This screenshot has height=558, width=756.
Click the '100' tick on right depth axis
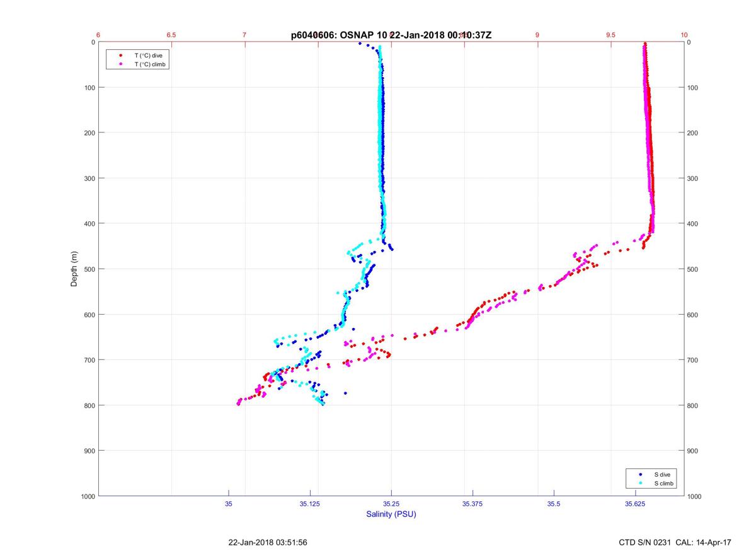(694, 88)
